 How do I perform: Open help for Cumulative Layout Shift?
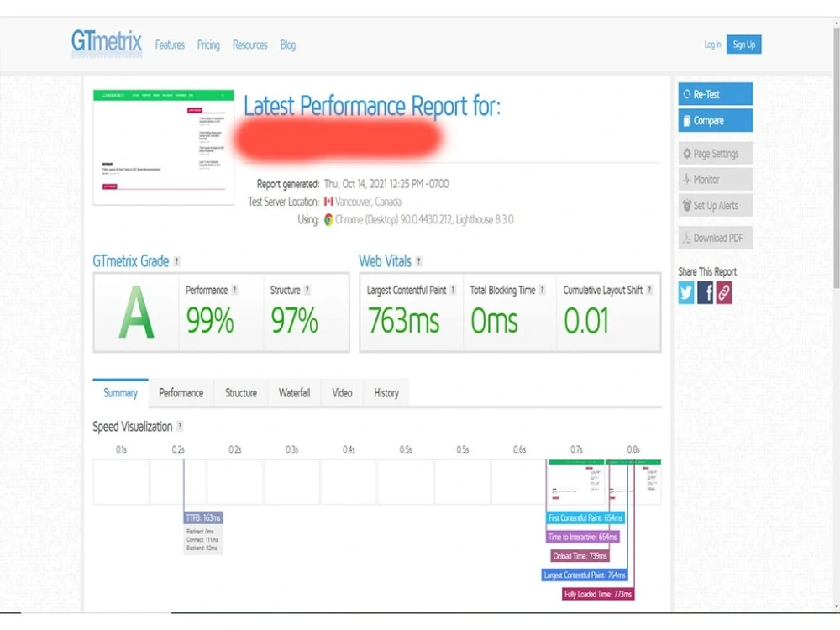(x=649, y=290)
